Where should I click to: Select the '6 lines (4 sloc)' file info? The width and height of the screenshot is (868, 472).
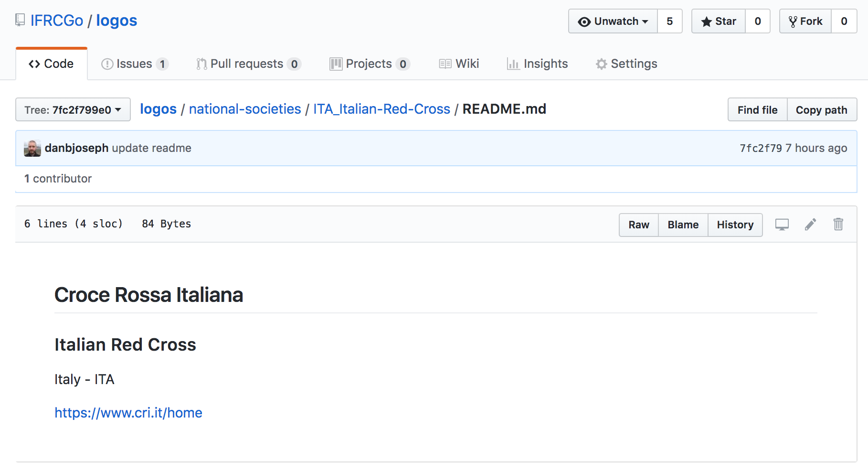[74, 224]
